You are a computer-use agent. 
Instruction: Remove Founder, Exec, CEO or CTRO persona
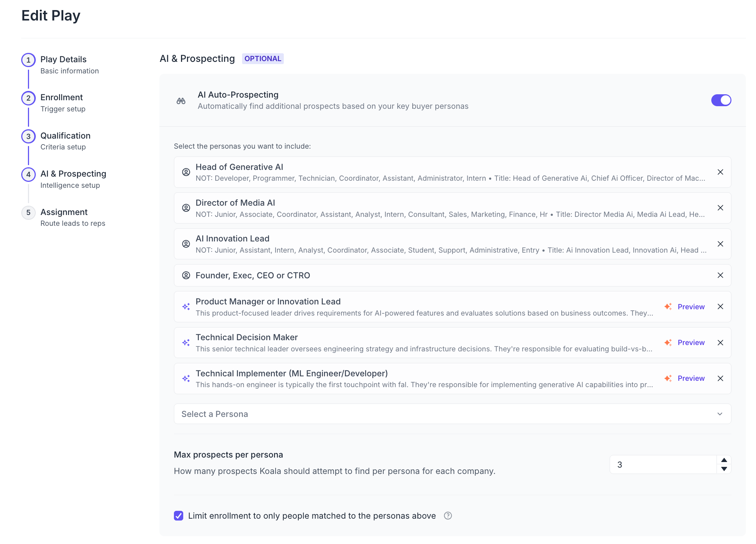coord(720,275)
